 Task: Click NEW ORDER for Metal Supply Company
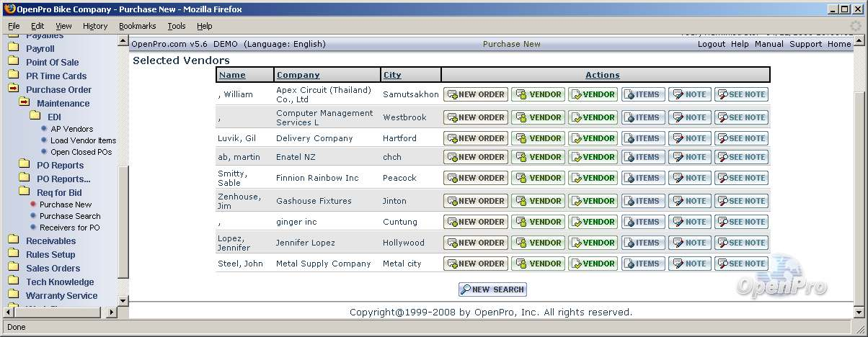coord(475,264)
